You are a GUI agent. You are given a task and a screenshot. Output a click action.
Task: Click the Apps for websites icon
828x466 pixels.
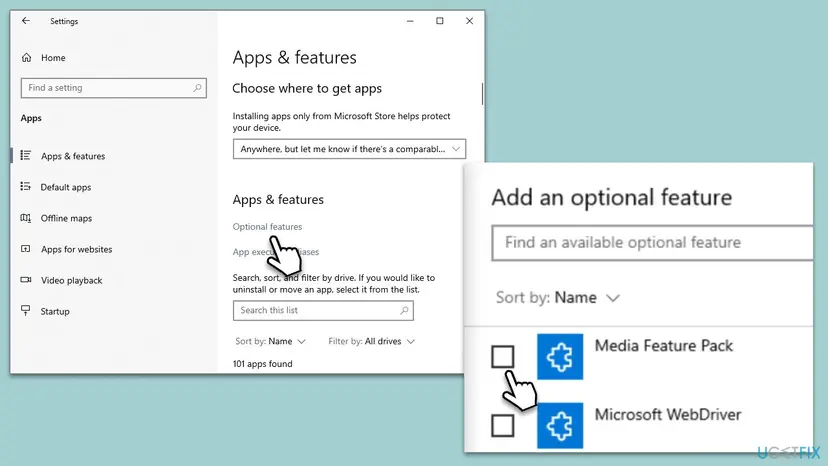pyautogui.click(x=25, y=249)
